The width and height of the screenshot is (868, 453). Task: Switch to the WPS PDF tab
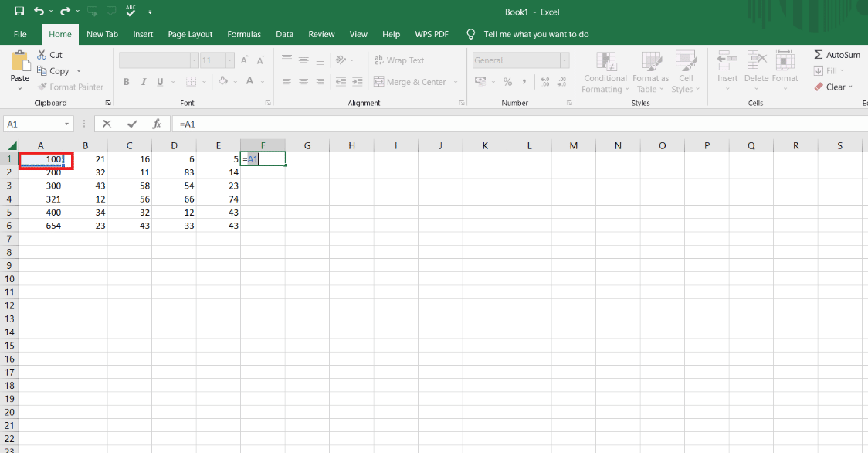click(431, 34)
